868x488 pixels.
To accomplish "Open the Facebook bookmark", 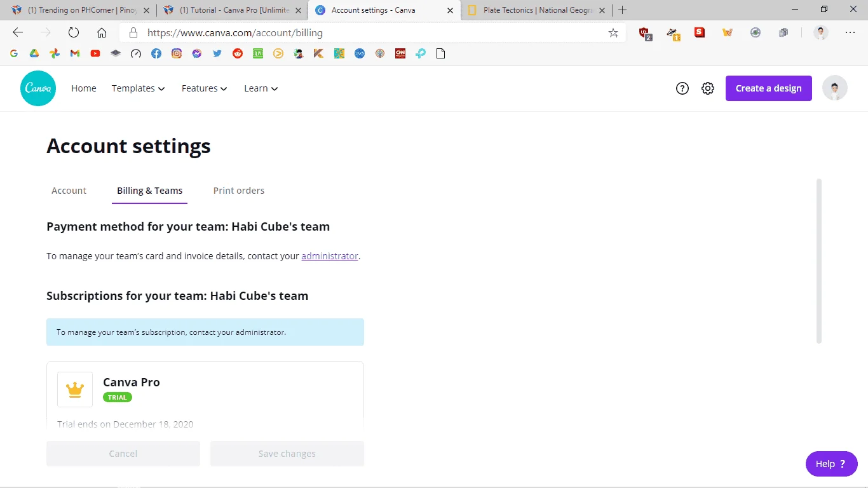I will [x=156, y=54].
